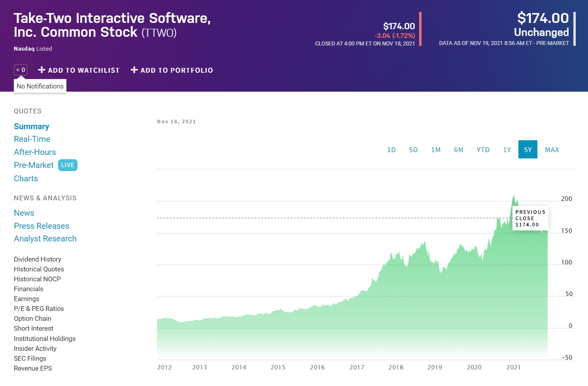
Task: Select the 1M chart range
Action: pos(436,150)
